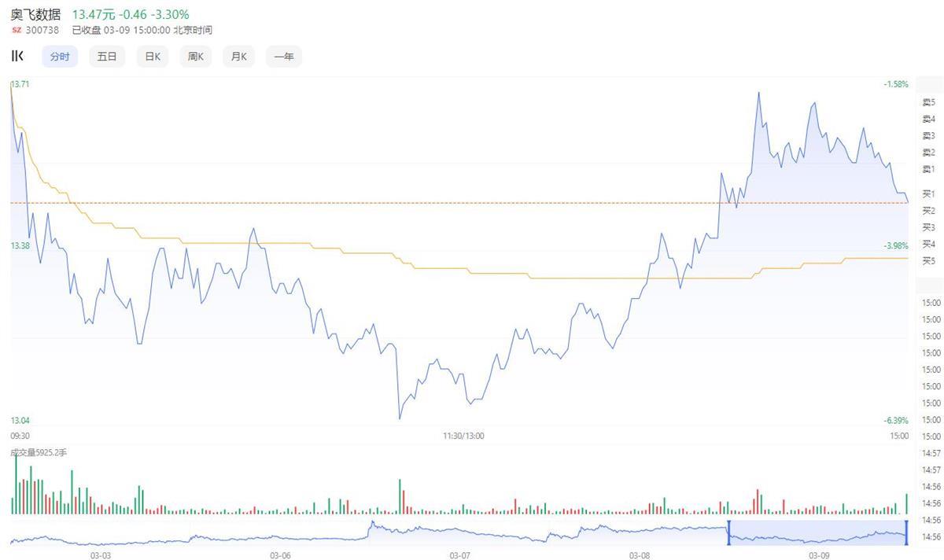Click the -6.39% axis label

pyautogui.click(x=895, y=420)
